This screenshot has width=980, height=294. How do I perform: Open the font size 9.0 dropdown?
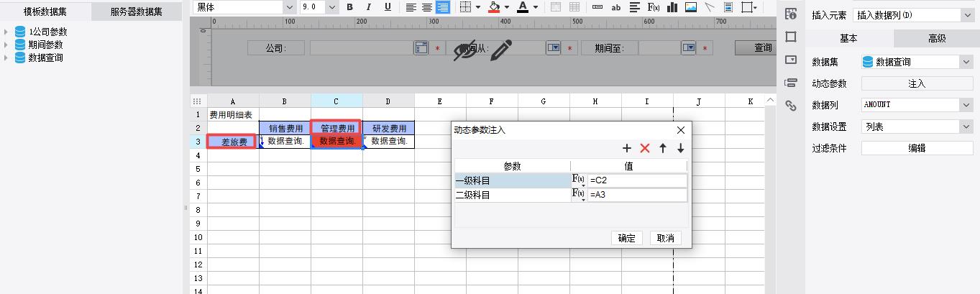point(332,7)
